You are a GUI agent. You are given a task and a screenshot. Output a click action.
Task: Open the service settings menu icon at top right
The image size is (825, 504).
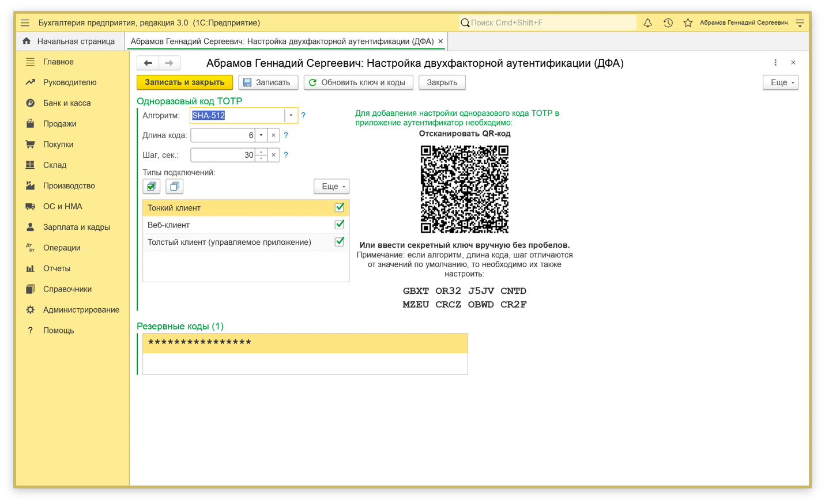[800, 23]
